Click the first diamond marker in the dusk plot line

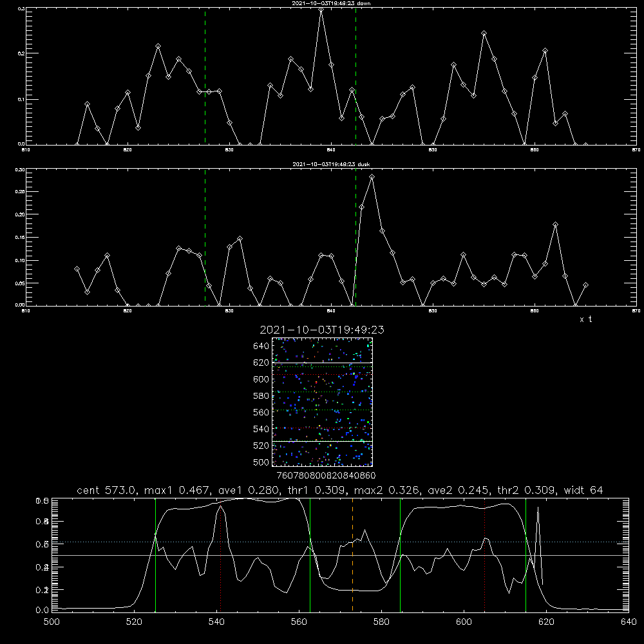click(77, 269)
